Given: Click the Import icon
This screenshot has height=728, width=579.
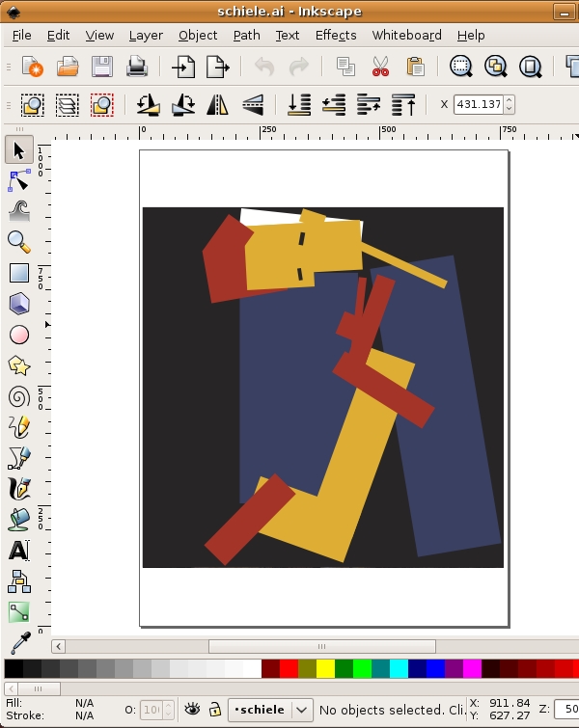Looking at the screenshot, I should coord(183,67).
